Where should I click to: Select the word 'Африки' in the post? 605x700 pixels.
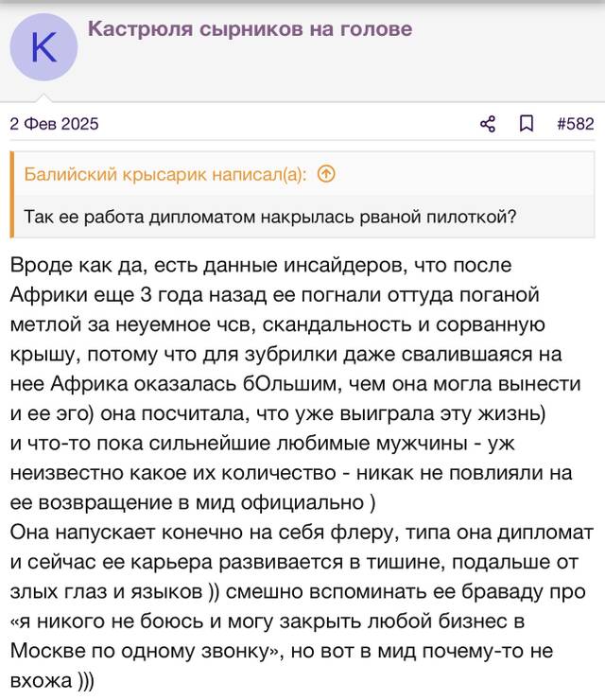coord(48,295)
